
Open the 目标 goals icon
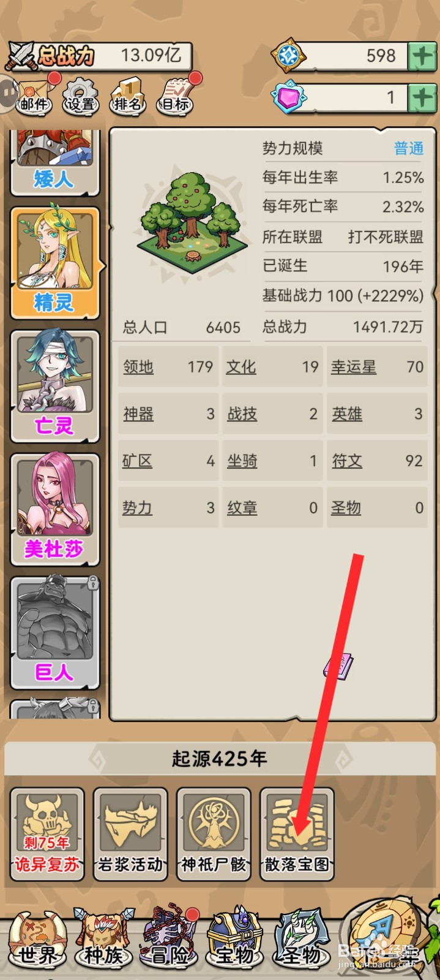tap(176, 96)
